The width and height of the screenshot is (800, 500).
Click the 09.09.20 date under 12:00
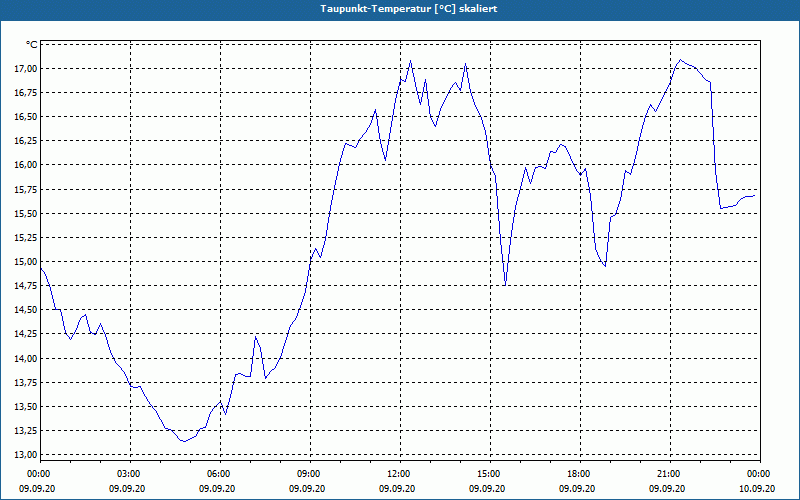(397, 488)
